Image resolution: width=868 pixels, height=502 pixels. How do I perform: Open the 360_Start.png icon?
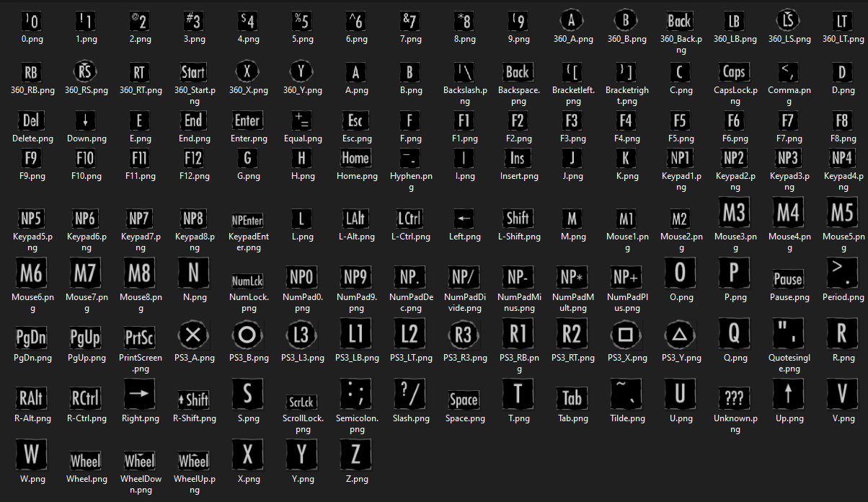coord(193,72)
